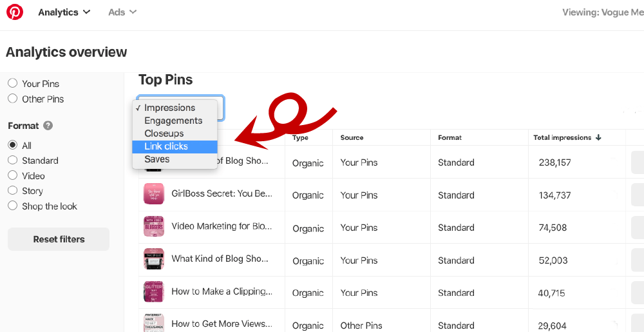Image resolution: width=644 pixels, height=332 pixels.
Task: Click the Format help question mark icon
Action: pos(48,126)
